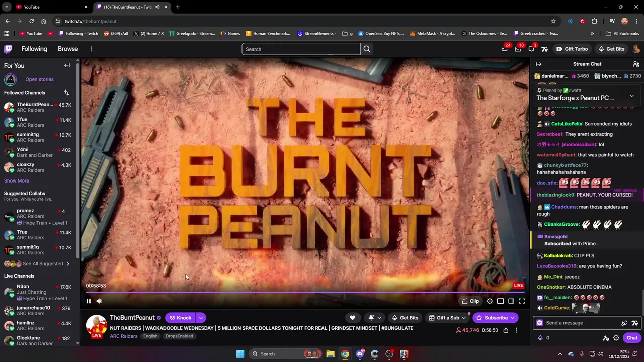The width and height of the screenshot is (644, 362).
Task: Open the Following tab
Action: click(34, 49)
